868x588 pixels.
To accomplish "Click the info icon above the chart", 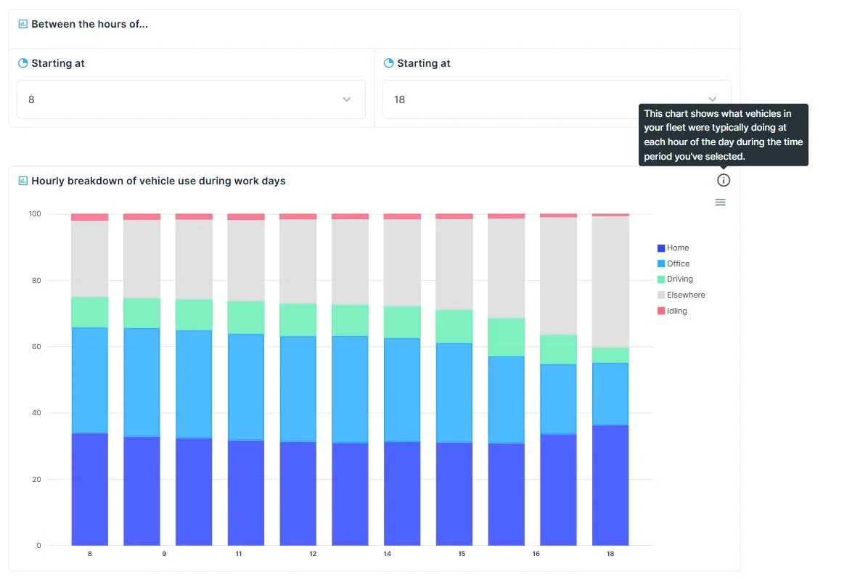I will click(723, 181).
